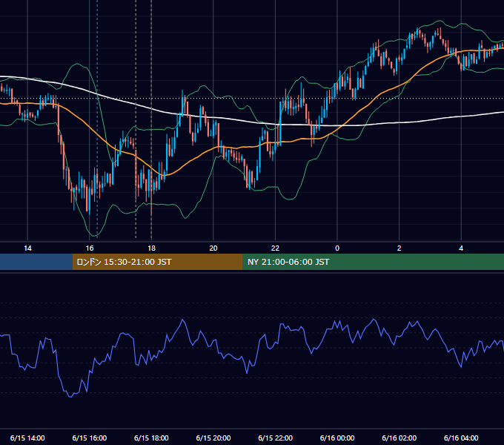504x445 pixels.
Task: Click the NY 21:00-06:00 JST session bar
Action: (x=373, y=262)
